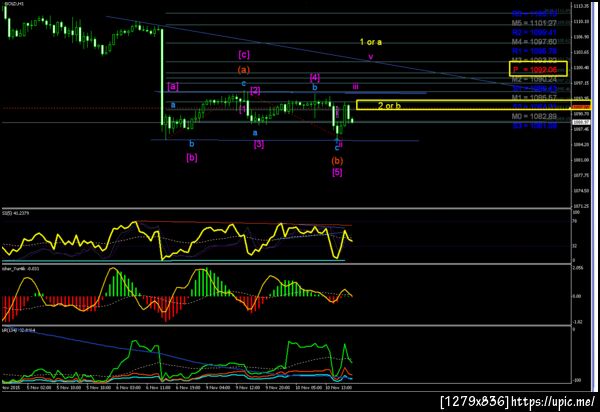
Task: Click the '2 or b' wave label
Action: tap(389, 106)
